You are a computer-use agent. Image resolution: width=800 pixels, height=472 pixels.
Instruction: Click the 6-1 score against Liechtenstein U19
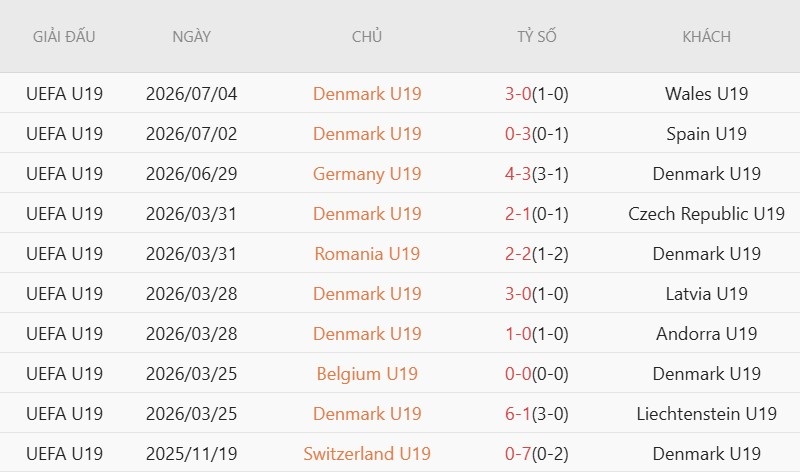pos(518,414)
